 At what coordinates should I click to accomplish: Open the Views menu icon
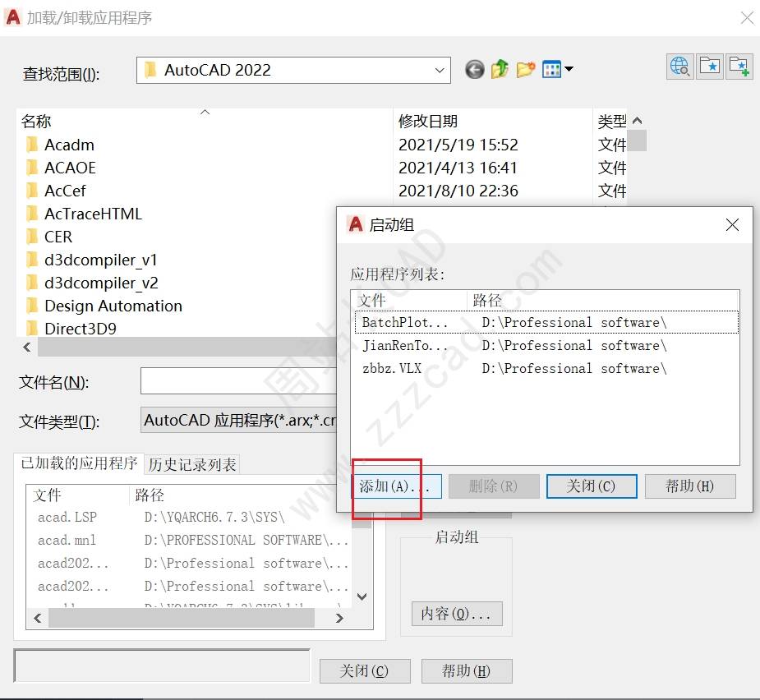point(557,69)
